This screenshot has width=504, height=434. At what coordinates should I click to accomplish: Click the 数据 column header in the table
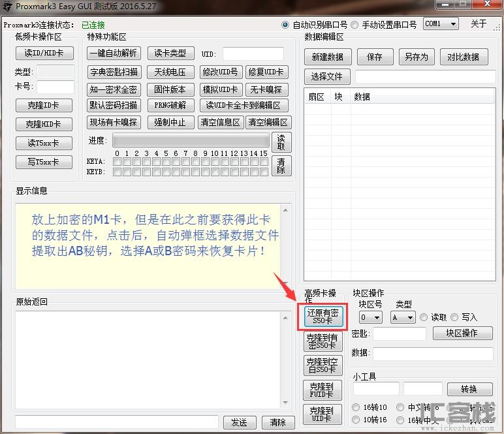(x=422, y=97)
